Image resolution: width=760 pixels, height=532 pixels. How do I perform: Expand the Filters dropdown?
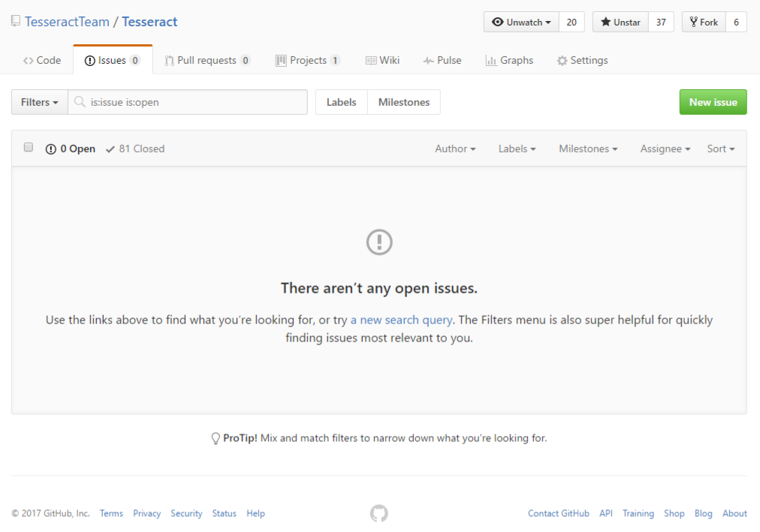point(39,102)
